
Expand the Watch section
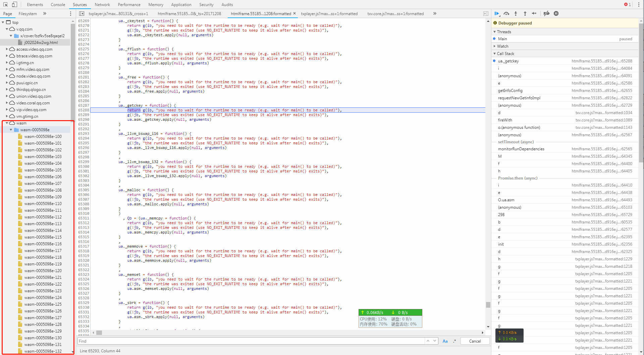(x=494, y=46)
